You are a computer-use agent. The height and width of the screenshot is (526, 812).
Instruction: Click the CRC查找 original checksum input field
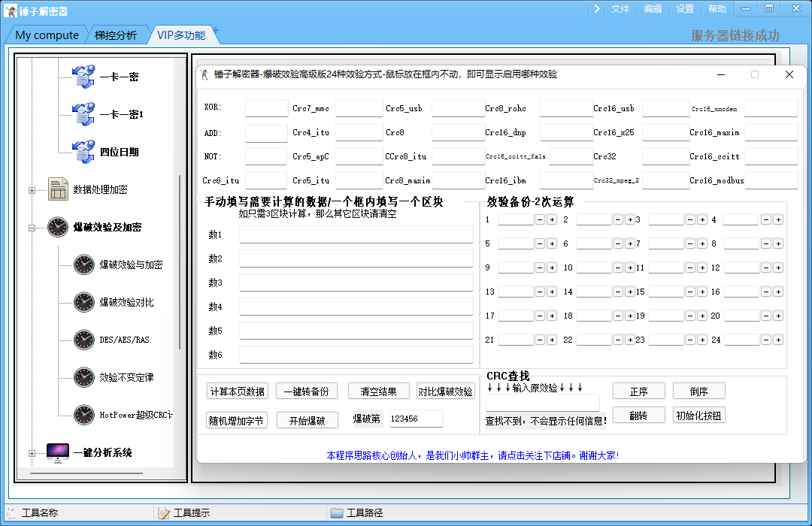tap(542, 403)
